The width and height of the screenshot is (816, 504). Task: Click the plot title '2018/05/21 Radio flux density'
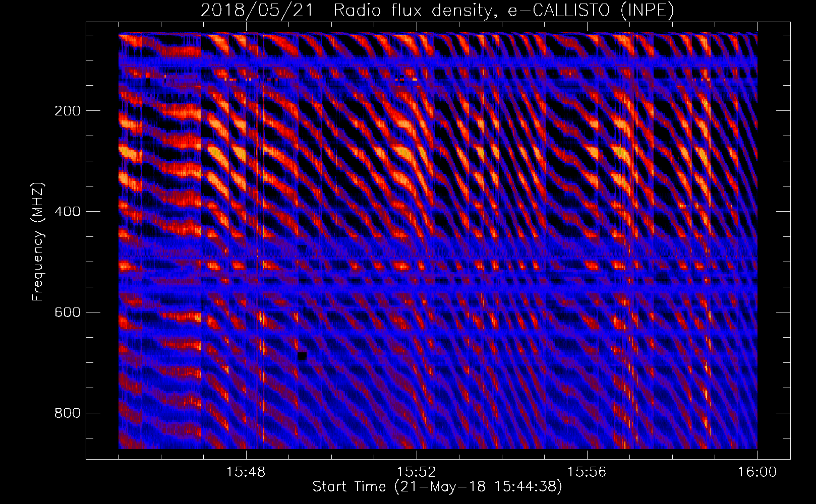coord(437,11)
